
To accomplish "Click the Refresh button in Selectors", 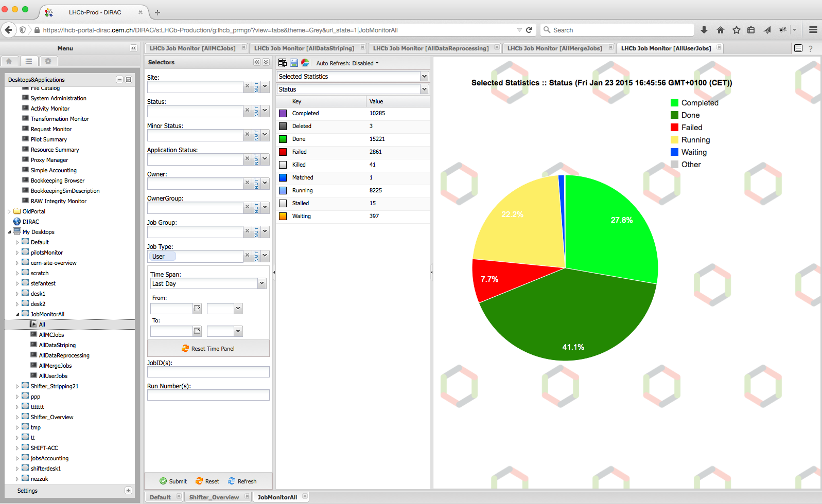I will [242, 481].
